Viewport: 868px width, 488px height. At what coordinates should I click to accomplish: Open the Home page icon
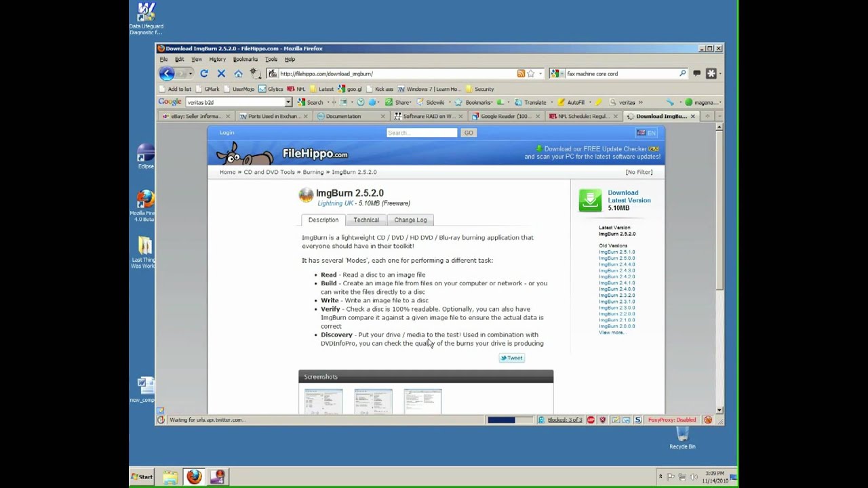(x=238, y=73)
